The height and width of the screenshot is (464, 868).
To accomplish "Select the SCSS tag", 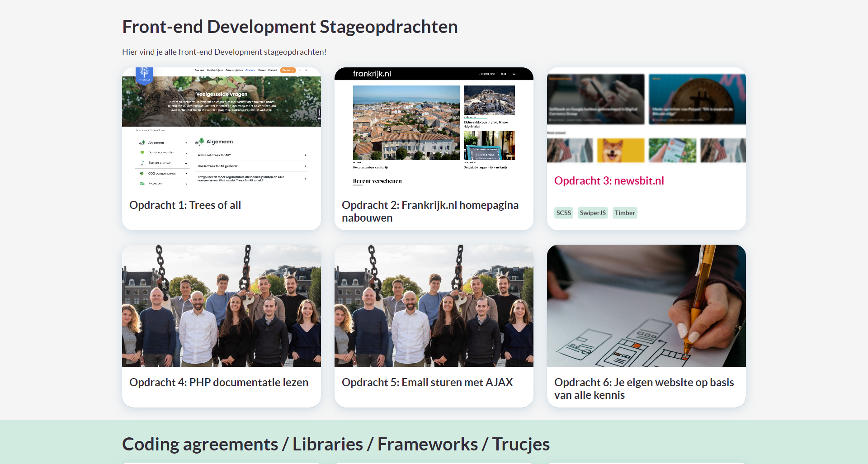I will [564, 213].
